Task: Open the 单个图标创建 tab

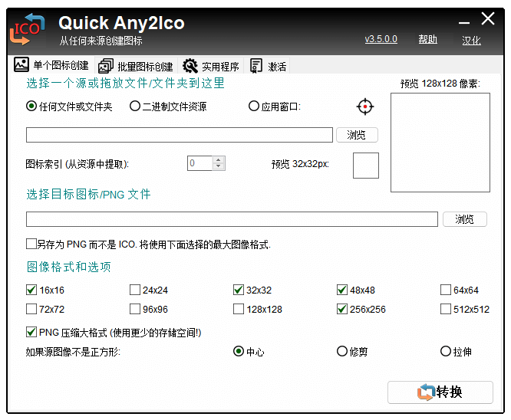Action: (x=52, y=66)
